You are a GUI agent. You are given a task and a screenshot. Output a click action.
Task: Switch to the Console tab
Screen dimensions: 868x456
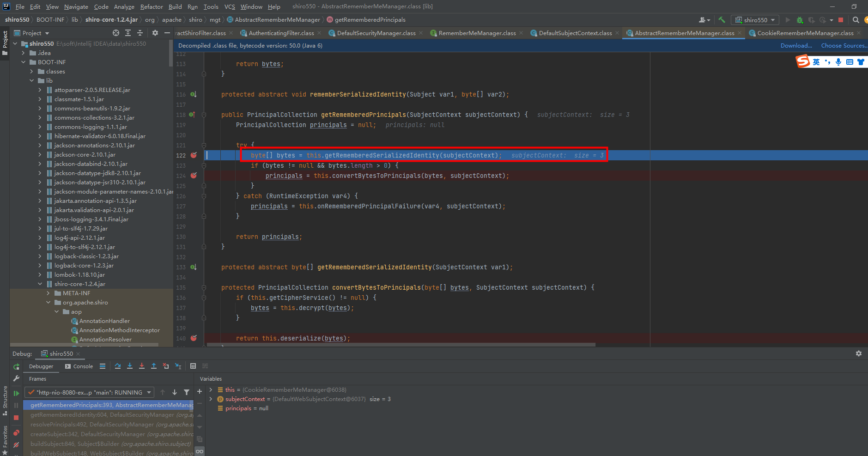(79, 366)
